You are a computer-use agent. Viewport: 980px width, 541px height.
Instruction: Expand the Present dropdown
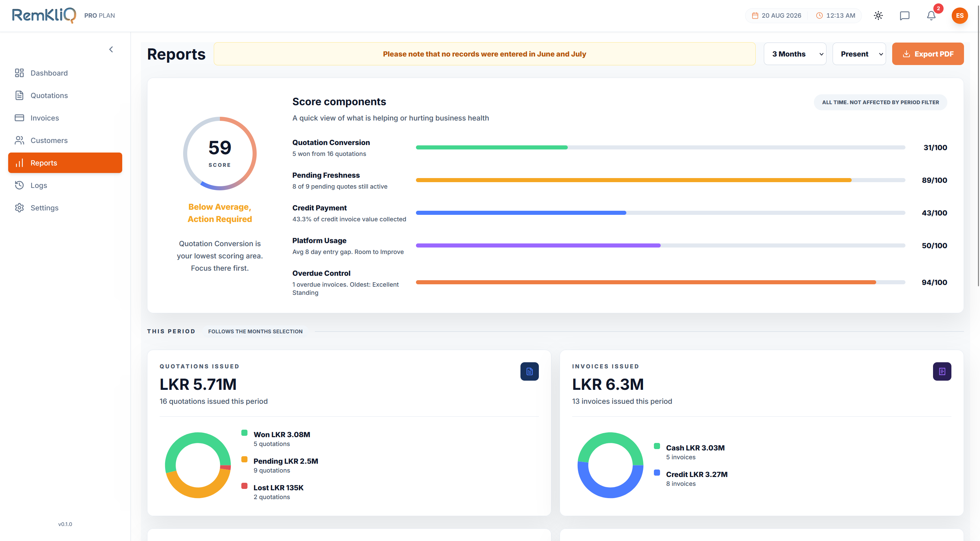pos(859,54)
